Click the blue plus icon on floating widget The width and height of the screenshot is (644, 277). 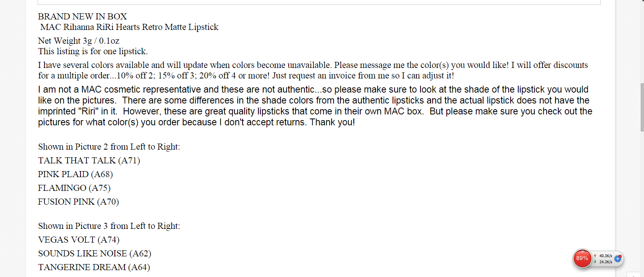tap(618, 259)
